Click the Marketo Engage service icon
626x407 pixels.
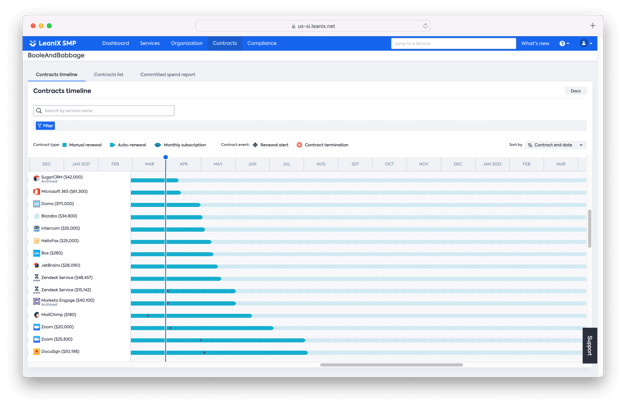(36, 302)
